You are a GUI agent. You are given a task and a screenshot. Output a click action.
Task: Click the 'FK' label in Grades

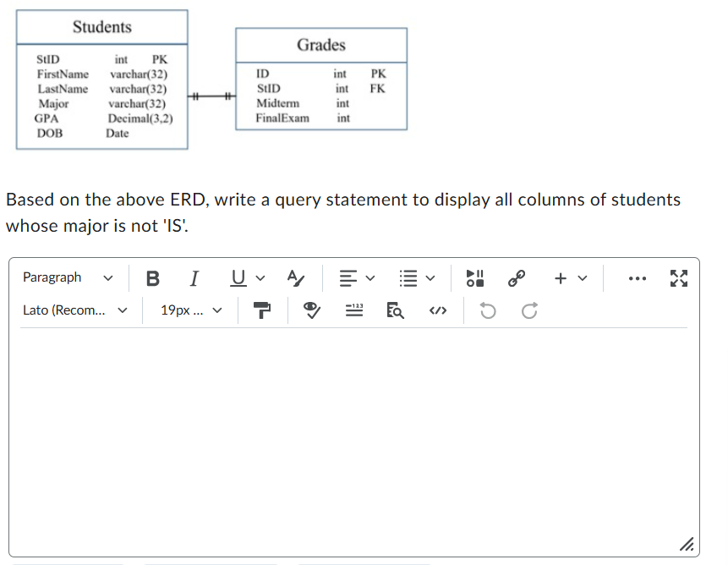377,88
